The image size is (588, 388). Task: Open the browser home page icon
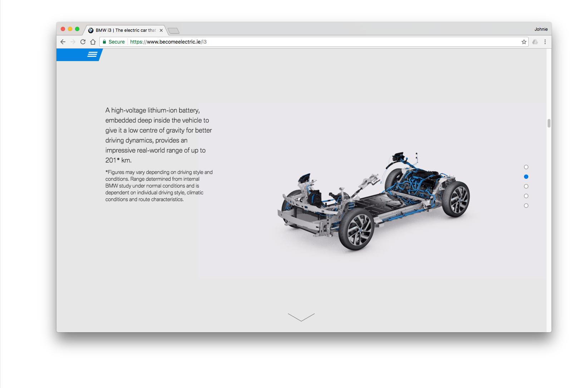coord(93,42)
